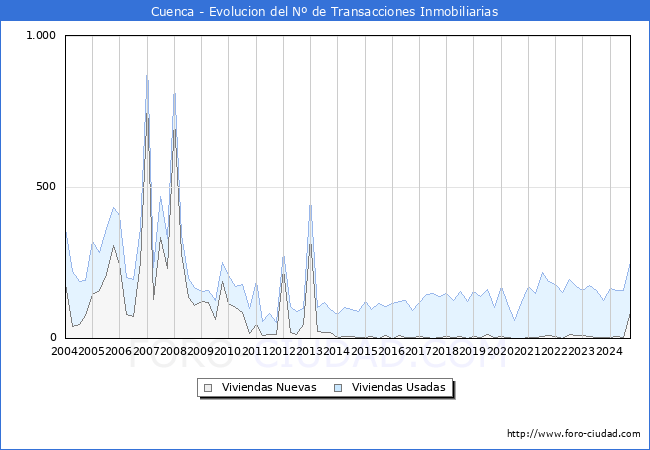The image size is (650, 450).
Task: Click the 0 y-axis value label
Action: [54, 338]
